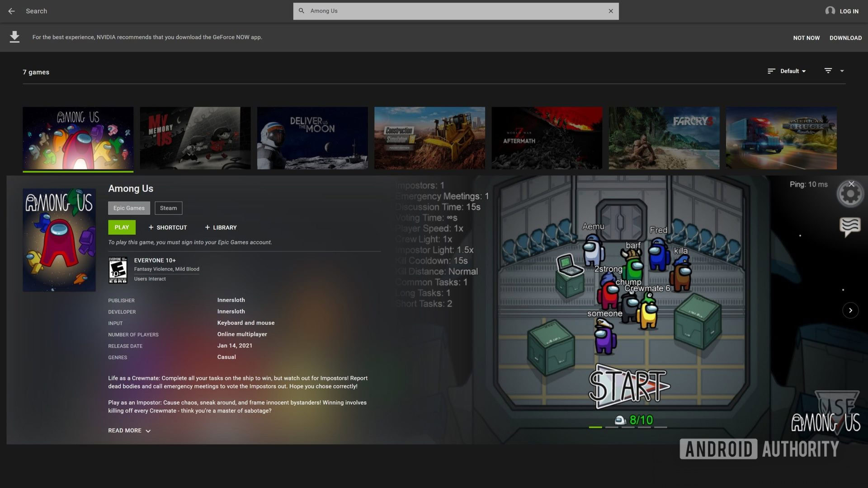The width and height of the screenshot is (868, 488).
Task: Click DOWNLOAD in the banner
Action: pos(845,38)
